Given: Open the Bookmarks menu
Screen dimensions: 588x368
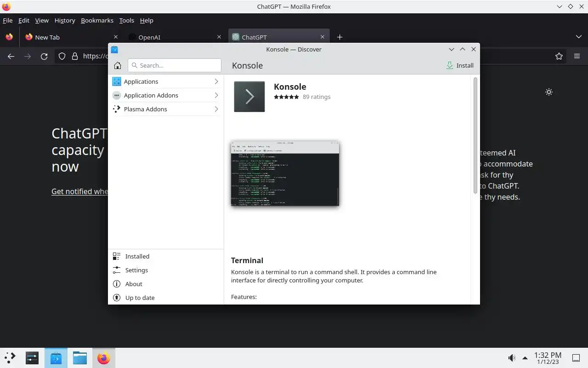Looking at the screenshot, I should pyautogui.click(x=97, y=20).
